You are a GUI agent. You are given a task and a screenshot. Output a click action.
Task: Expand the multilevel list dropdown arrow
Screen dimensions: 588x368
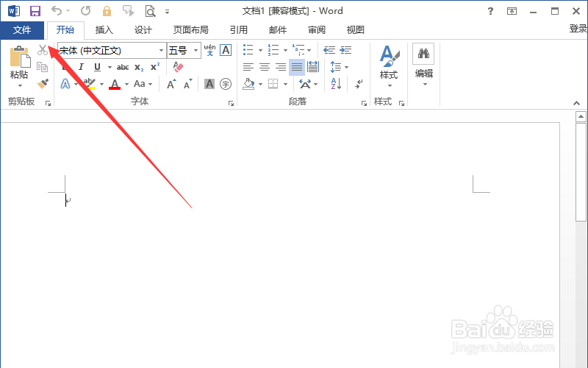(x=309, y=50)
